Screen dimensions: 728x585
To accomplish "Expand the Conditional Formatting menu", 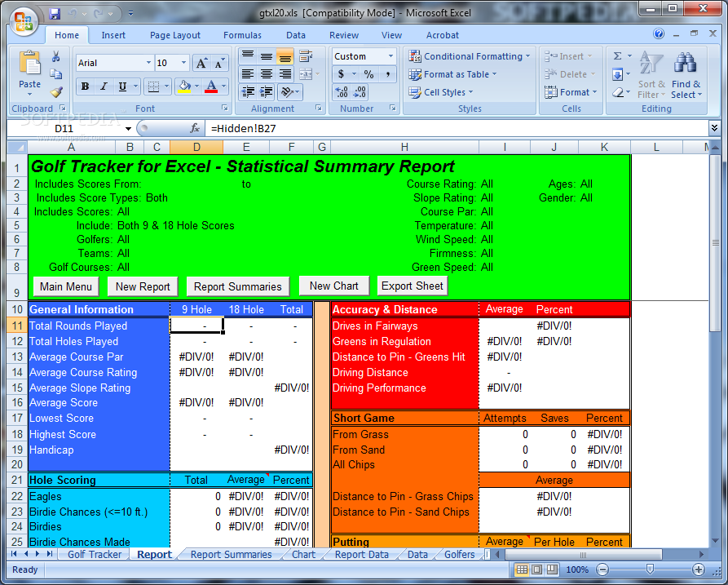I will 470,56.
